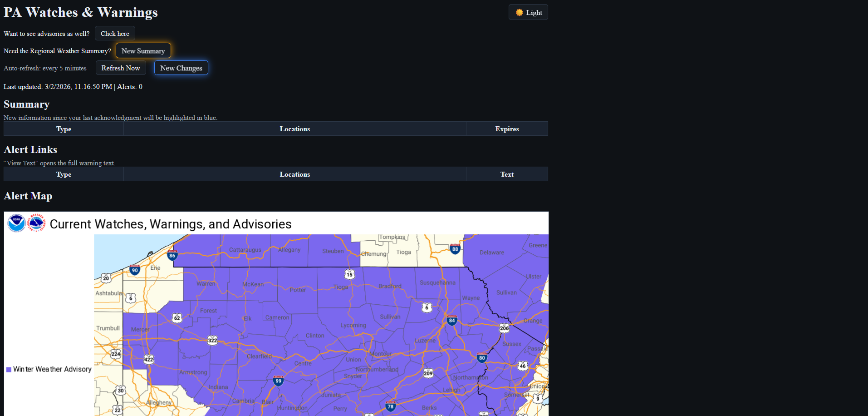
Task: Click the Expires column header in Summary table
Action: [x=507, y=129]
